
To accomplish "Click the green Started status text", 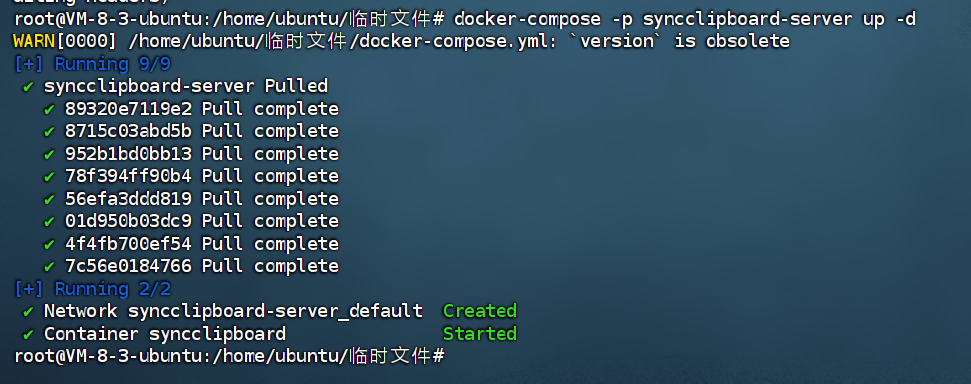I will coord(480,334).
